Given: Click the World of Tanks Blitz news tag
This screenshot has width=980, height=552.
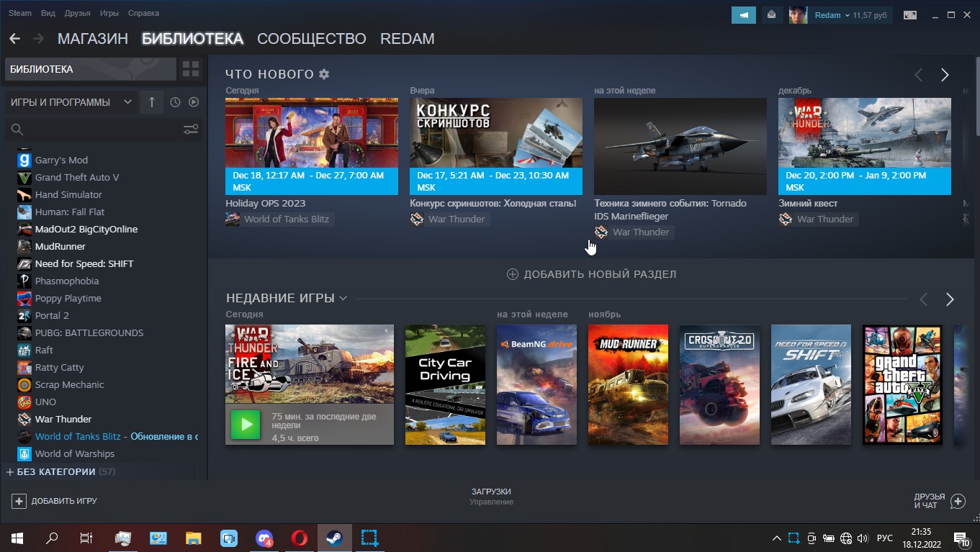Looking at the screenshot, I should coord(279,219).
